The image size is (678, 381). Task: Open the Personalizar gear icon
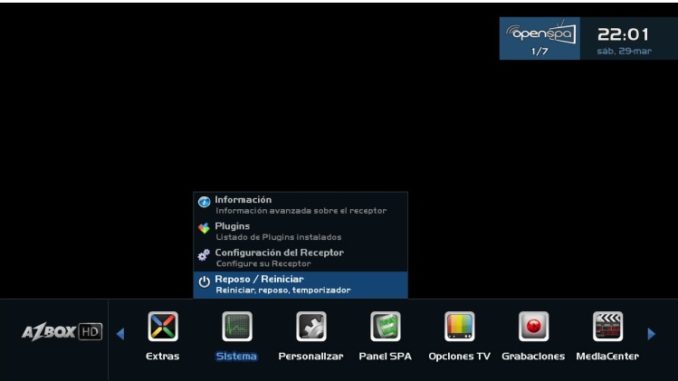point(311,327)
